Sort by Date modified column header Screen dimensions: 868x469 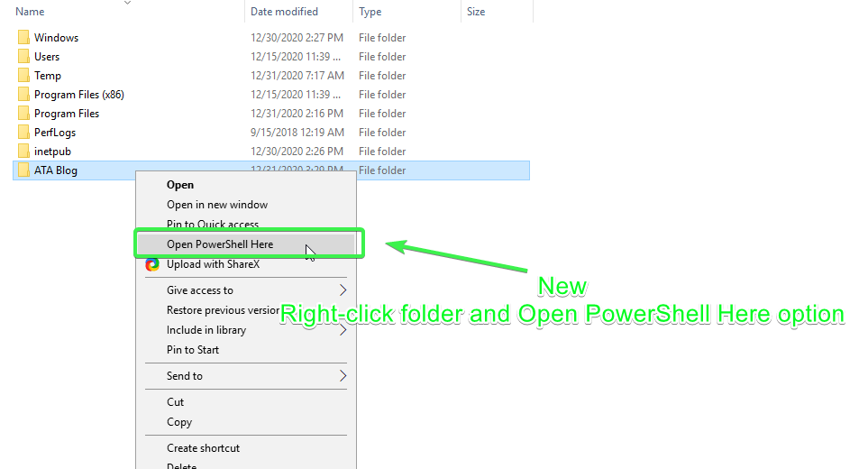(284, 12)
